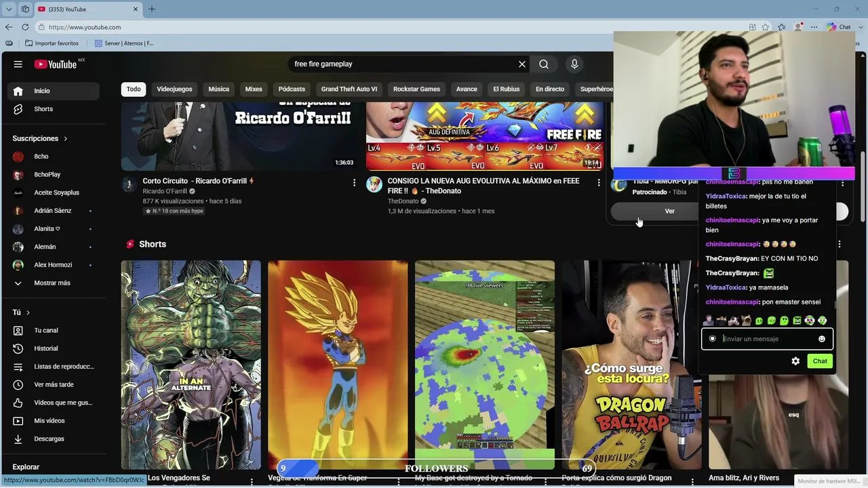Clear the search query with the X

[x=522, y=64]
